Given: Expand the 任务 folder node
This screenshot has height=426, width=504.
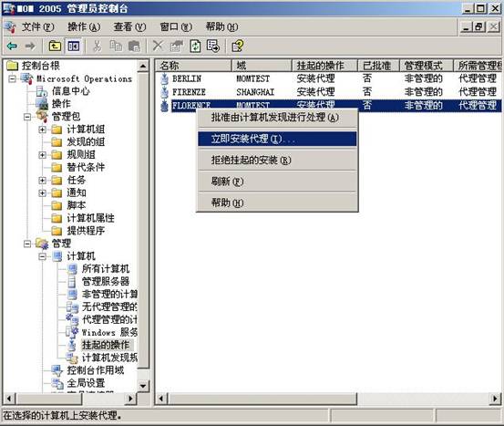Looking at the screenshot, I should coord(42,181).
